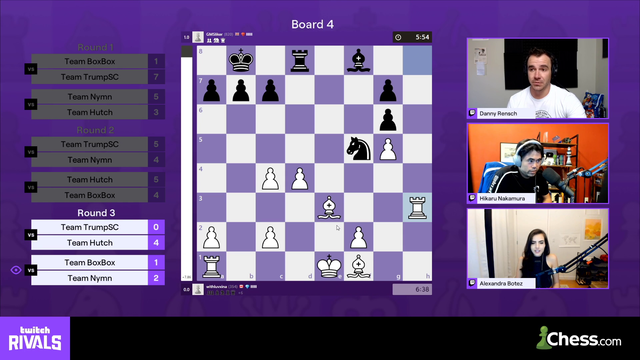Select the black rook on d8
The height and width of the screenshot is (360, 640).
coord(300,60)
